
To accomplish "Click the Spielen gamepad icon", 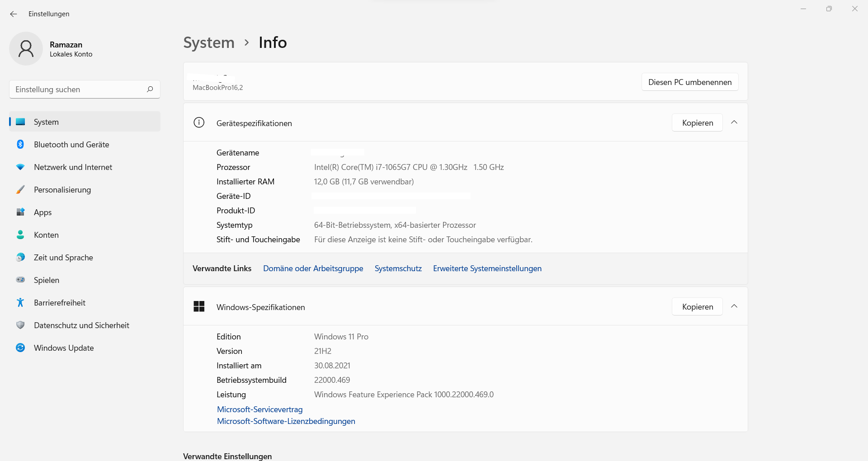I will tap(20, 280).
